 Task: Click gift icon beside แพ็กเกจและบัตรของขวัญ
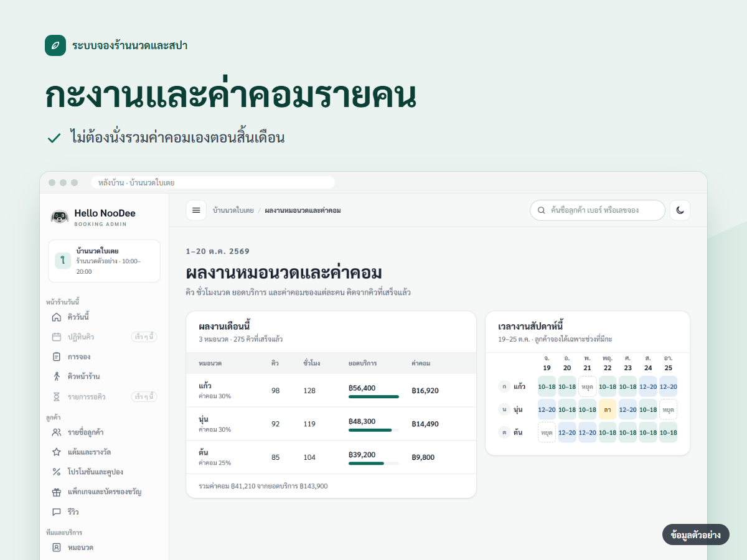coord(57,492)
